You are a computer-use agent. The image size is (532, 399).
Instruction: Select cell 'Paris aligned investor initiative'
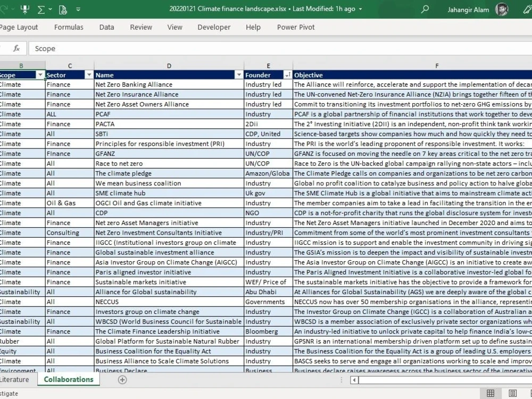pyautogui.click(x=169, y=272)
